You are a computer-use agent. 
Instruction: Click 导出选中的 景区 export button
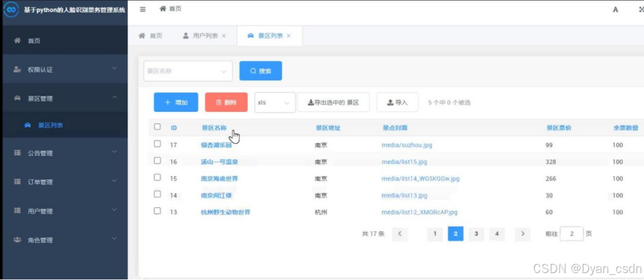(x=334, y=102)
